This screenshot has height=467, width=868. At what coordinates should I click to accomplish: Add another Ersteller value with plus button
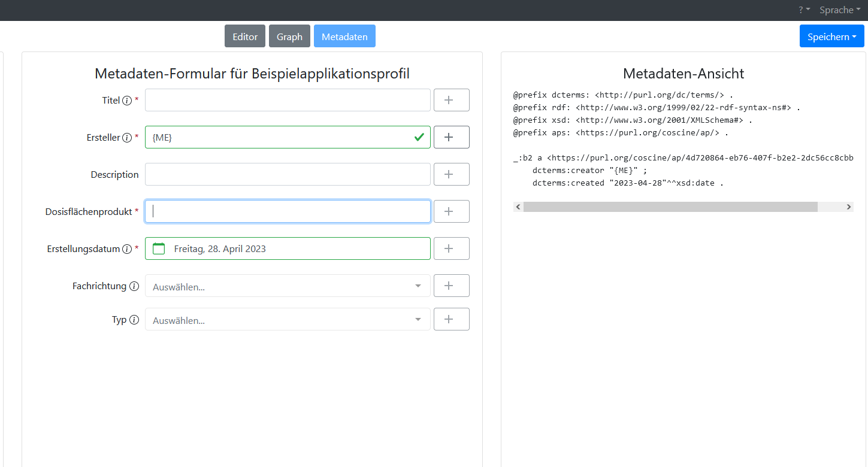[451, 137]
